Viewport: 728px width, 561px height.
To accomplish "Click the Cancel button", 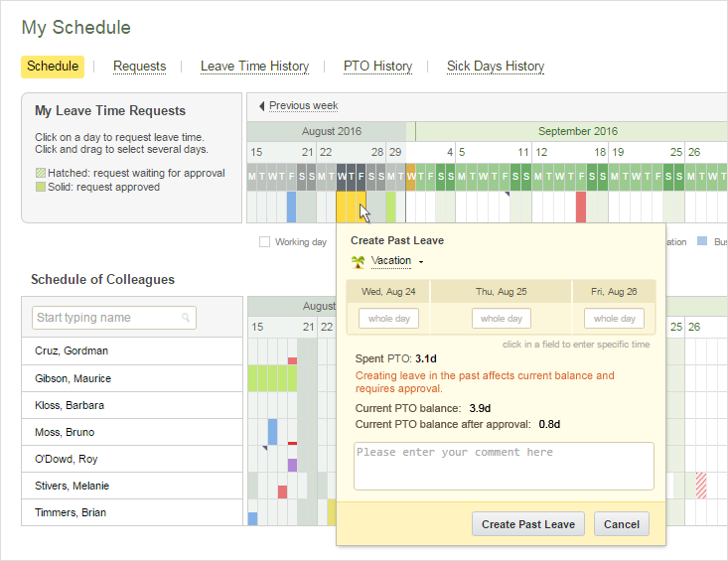I will (x=621, y=524).
